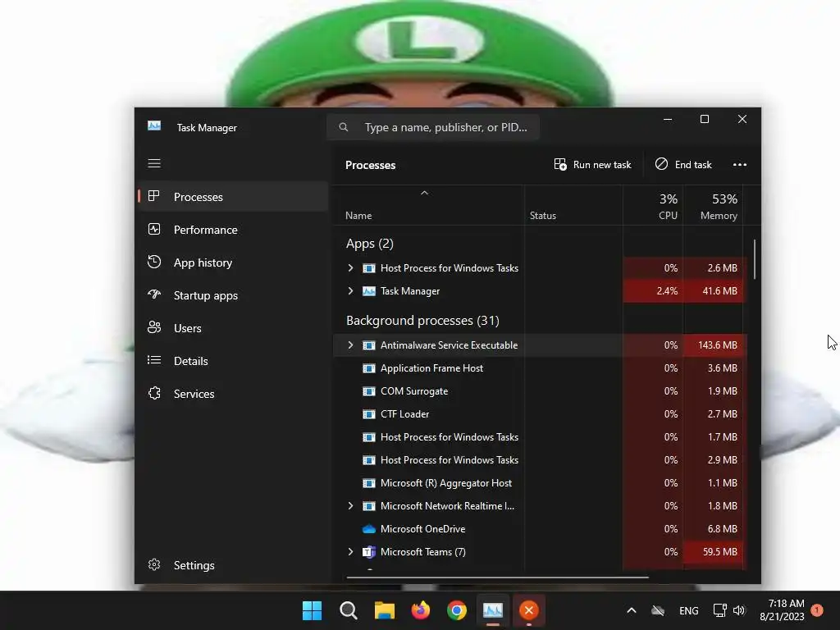The image size is (840, 630).
Task: Click the Background processes (31) heading
Action: coord(422,321)
